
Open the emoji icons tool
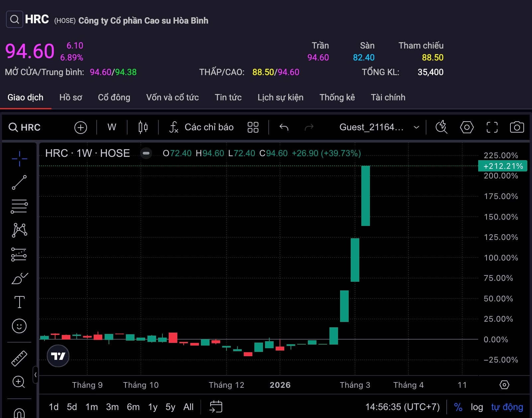pos(19,326)
